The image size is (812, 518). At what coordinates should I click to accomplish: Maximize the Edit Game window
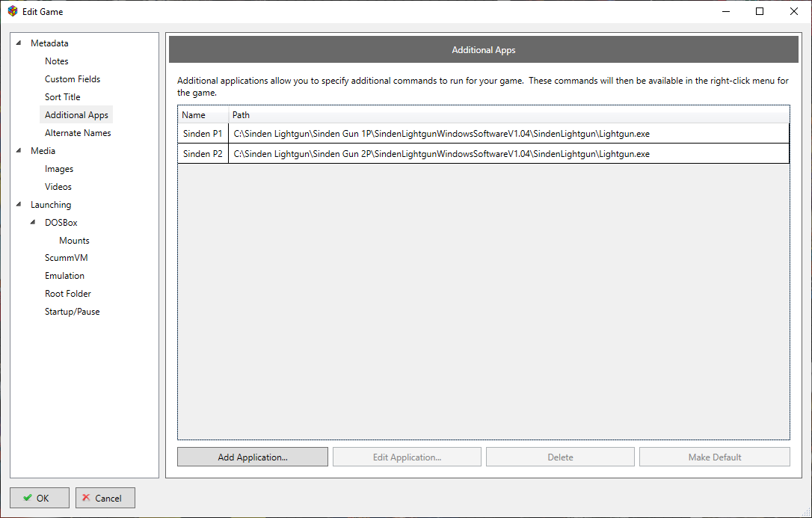click(x=760, y=11)
